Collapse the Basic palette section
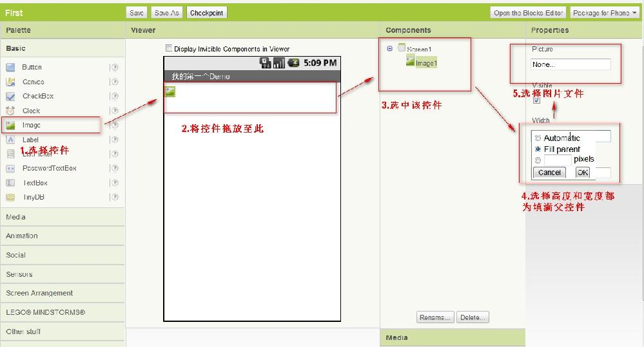This screenshot has width=644, height=347. [63, 48]
